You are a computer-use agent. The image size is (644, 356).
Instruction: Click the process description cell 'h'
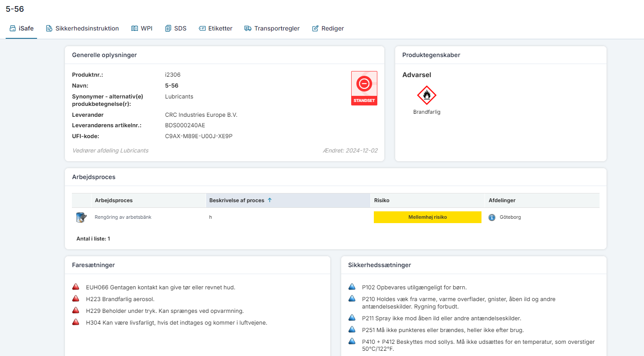210,217
